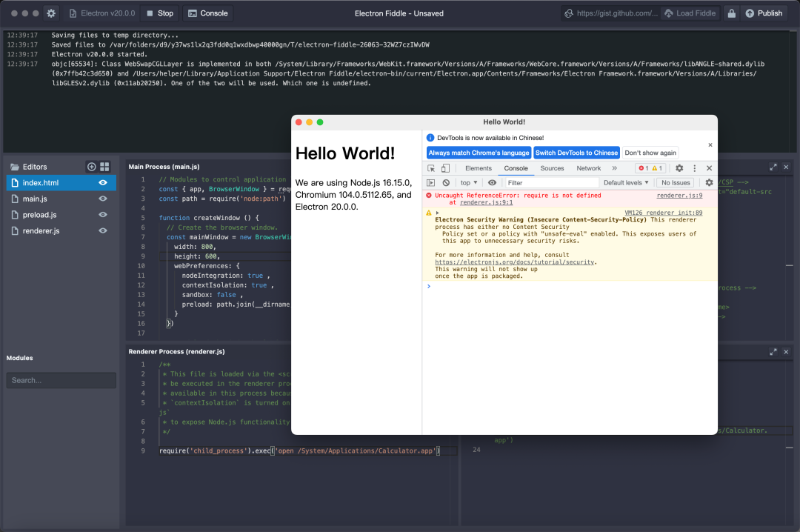Click the Modules search field

coord(61,380)
